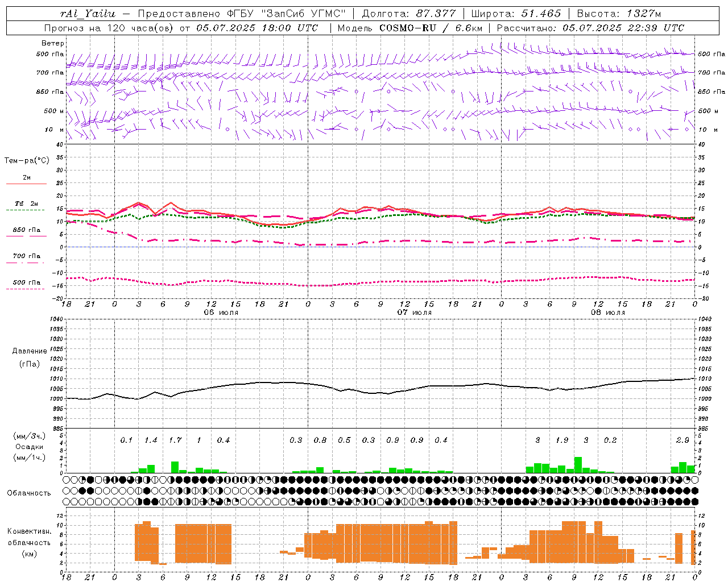Image resolution: width=728 pixels, height=582 pixels.
Task: Click the 'Давление' pressure label
Action: pyautogui.click(x=29, y=351)
